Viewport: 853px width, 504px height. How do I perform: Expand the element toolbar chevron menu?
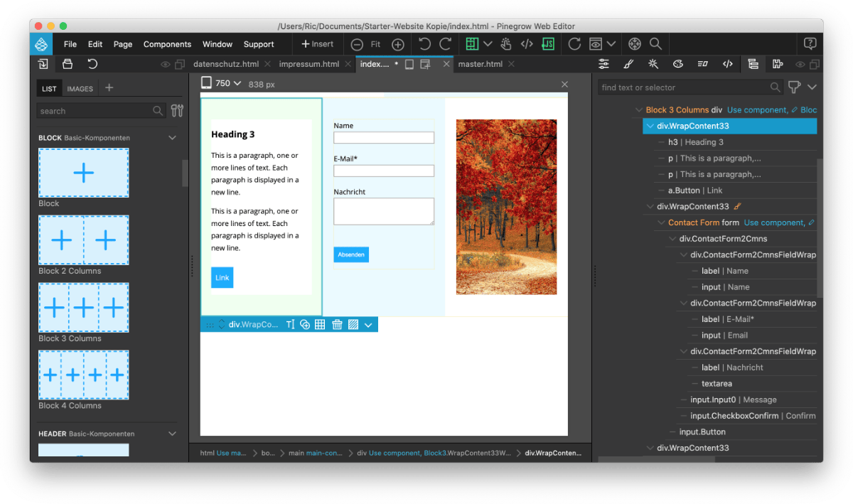tap(368, 325)
